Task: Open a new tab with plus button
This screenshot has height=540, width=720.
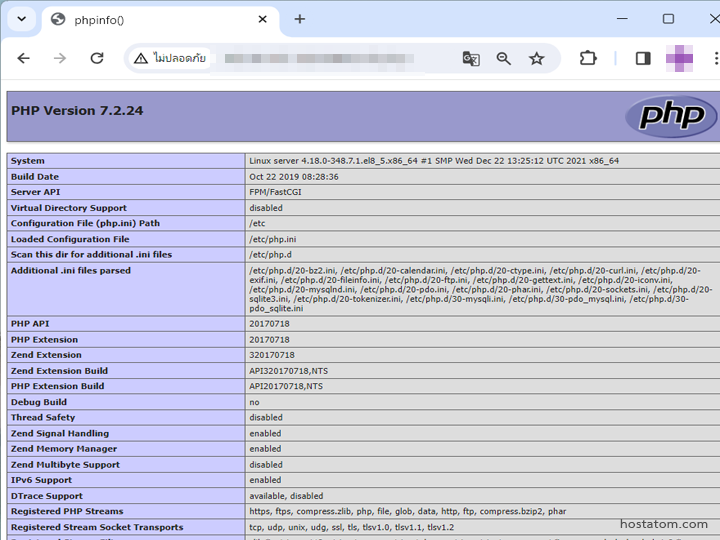Action: 300,19
